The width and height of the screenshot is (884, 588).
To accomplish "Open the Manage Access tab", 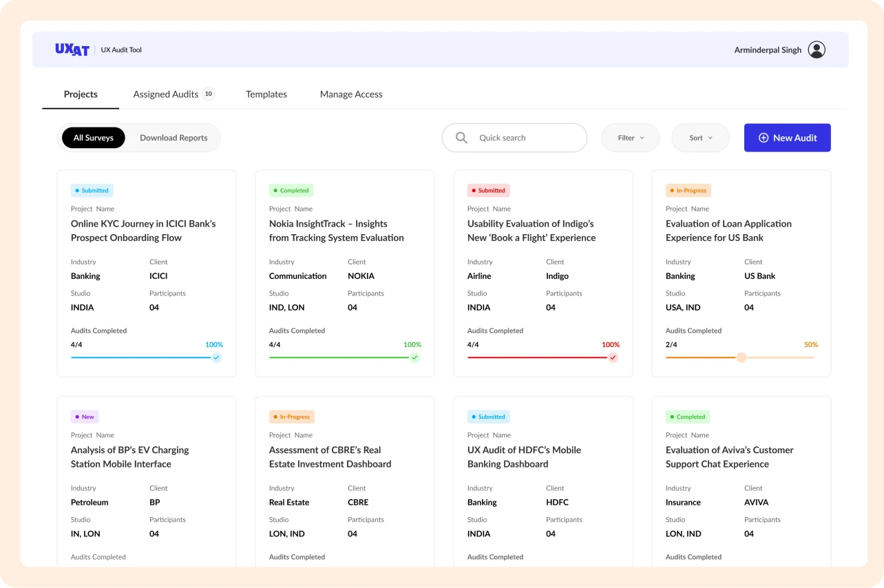I will click(351, 94).
